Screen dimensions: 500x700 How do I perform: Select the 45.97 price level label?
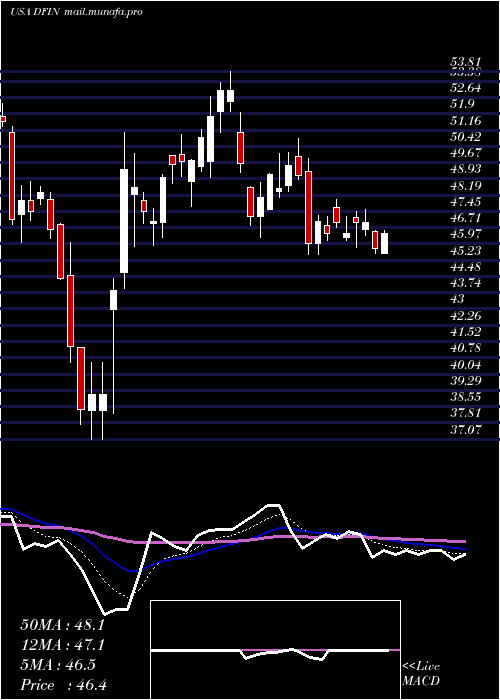[466, 234]
